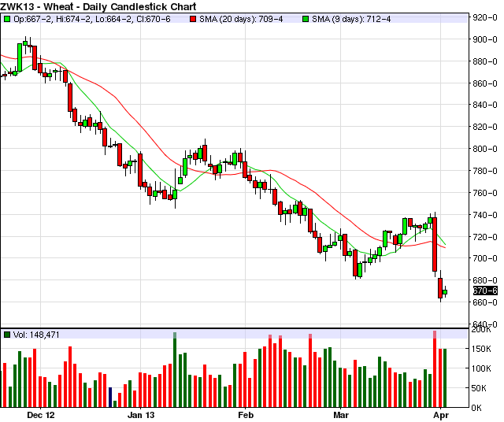Click the 'Apr' date axis label
504x422 pixels.
click(x=441, y=415)
